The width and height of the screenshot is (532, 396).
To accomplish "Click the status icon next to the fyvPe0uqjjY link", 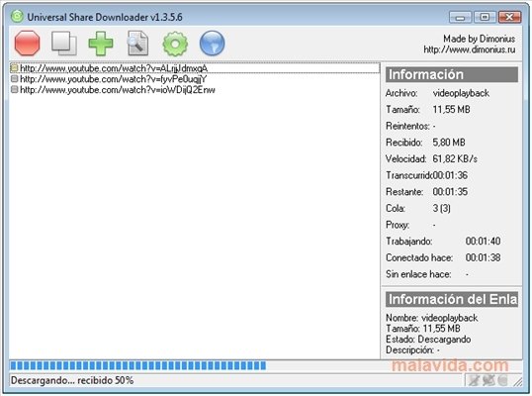I will (14, 79).
